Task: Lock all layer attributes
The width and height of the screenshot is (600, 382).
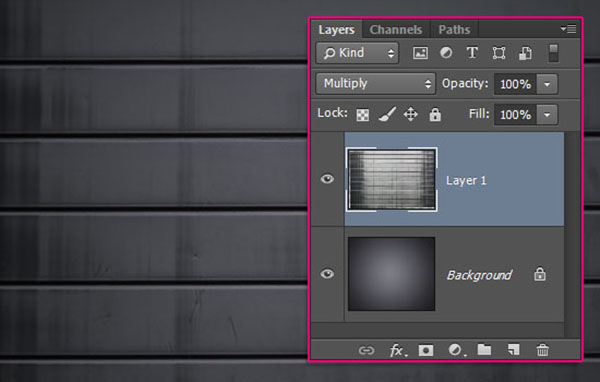Action: 435,114
